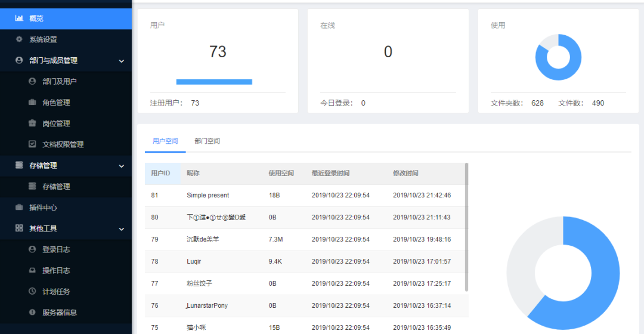Click the user table vertical scrollbar
This screenshot has height=334, width=644.
[466, 227]
